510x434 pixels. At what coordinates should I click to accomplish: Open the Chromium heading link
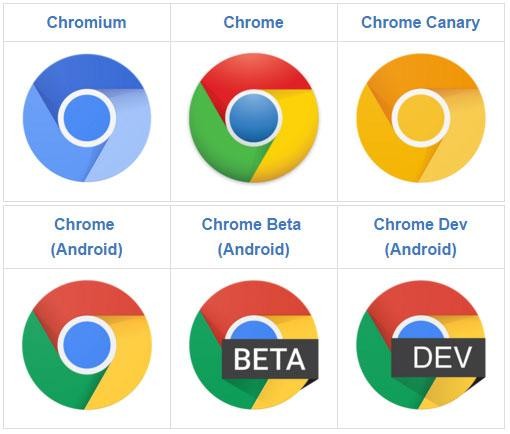[87, 23]
